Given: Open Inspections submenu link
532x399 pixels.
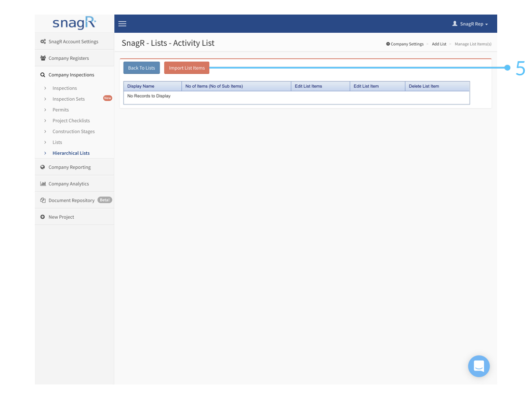Looking at the screenshot, I should (64, 88).
